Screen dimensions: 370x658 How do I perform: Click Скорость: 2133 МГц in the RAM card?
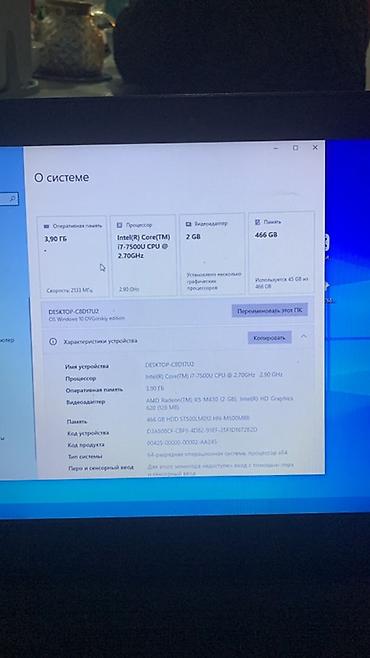(x=69, y=290)
